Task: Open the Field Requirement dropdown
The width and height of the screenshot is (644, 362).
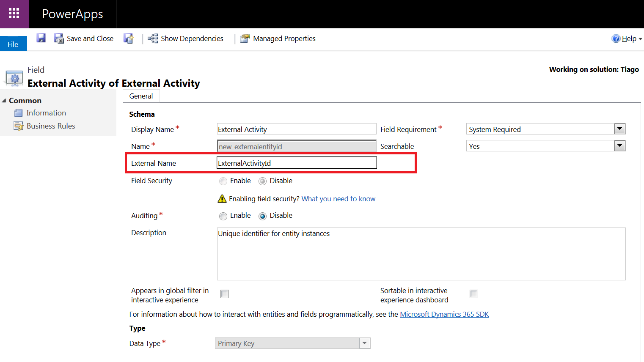Action: [619, 129]
